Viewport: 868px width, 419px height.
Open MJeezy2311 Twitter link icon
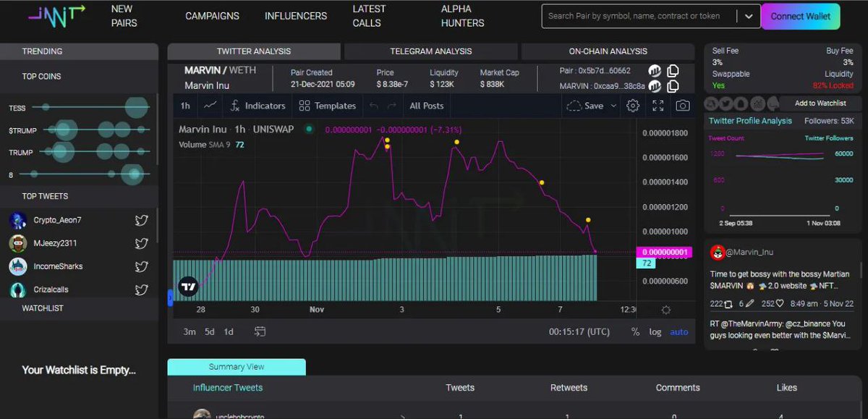click(x=142, y=244)
